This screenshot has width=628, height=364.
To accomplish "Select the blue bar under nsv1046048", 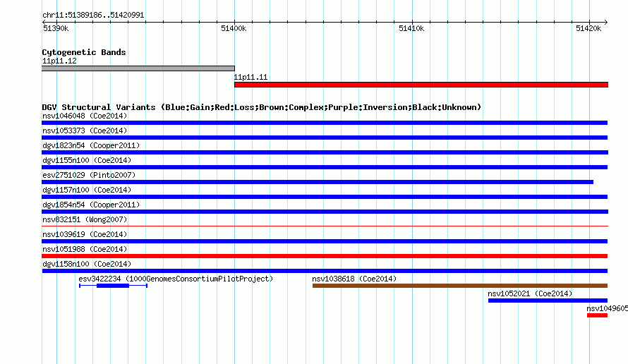I will pyautogui.click(x=325, y=123).
